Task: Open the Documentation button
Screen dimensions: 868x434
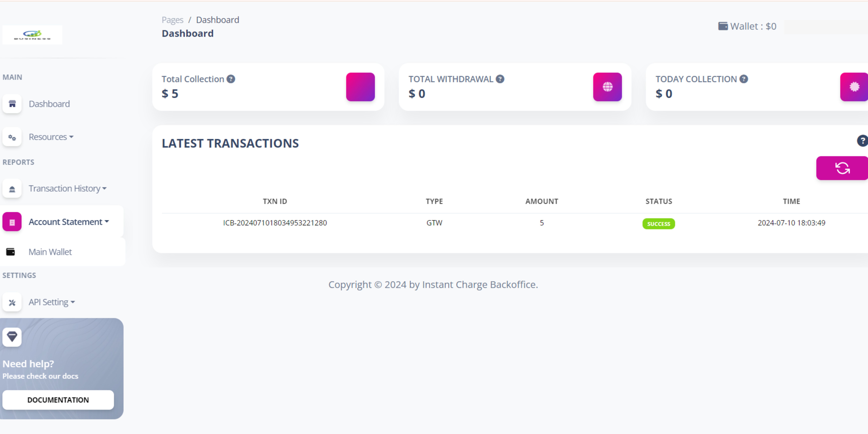Action: (x=58, y=400)
